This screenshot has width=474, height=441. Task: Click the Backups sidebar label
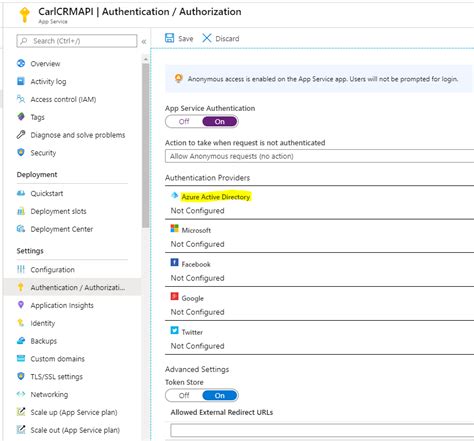[x=44, y=341]
